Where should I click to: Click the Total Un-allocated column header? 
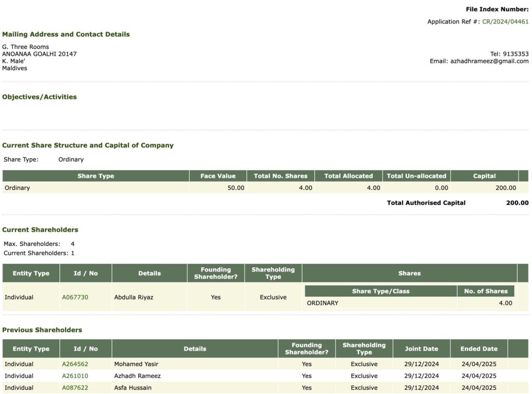click(x=416, y=176)
